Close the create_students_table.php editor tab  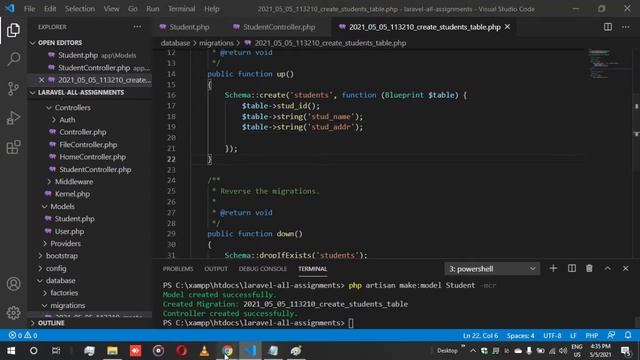coord(507,27)
